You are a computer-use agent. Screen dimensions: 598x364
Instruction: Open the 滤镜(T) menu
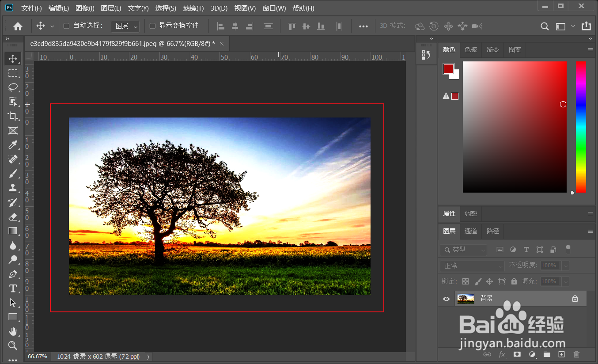coord(193,8)
